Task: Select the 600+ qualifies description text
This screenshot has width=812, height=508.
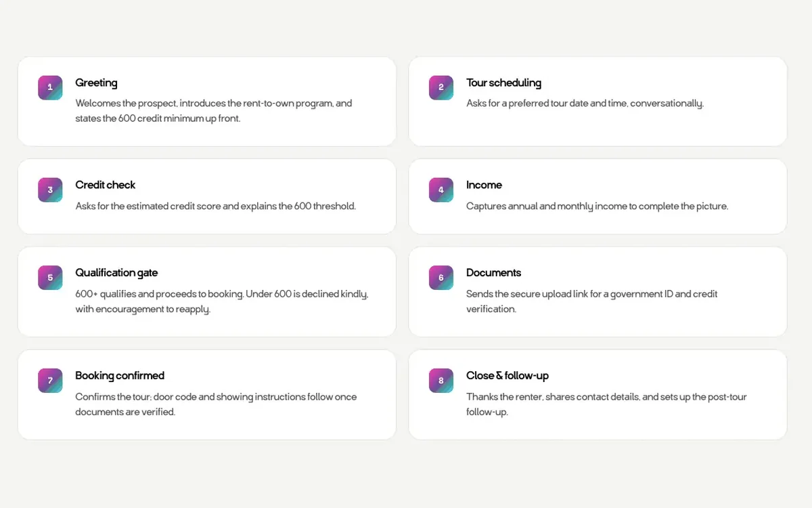Action: coord(222,301)
